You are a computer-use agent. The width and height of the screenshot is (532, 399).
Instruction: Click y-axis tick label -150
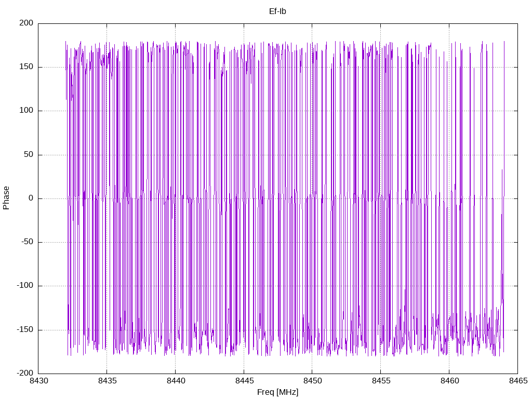[x=25, y=329]
